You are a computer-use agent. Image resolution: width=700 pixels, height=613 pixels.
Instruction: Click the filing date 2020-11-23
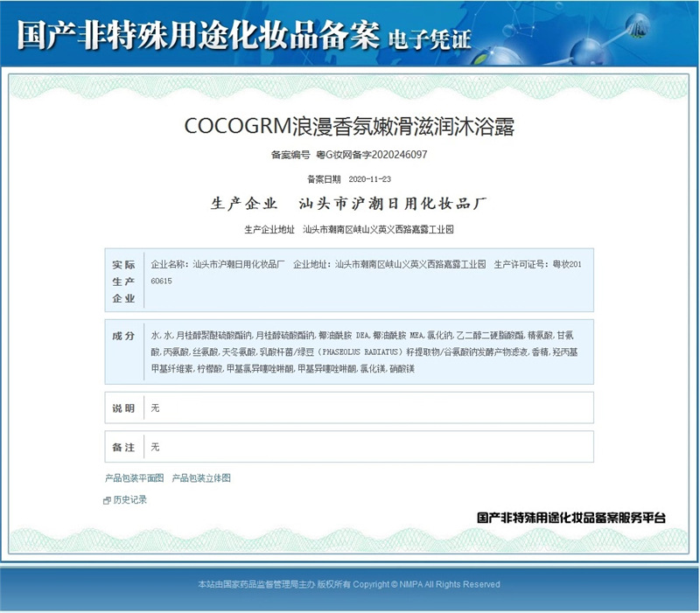[x=369, y=179]
